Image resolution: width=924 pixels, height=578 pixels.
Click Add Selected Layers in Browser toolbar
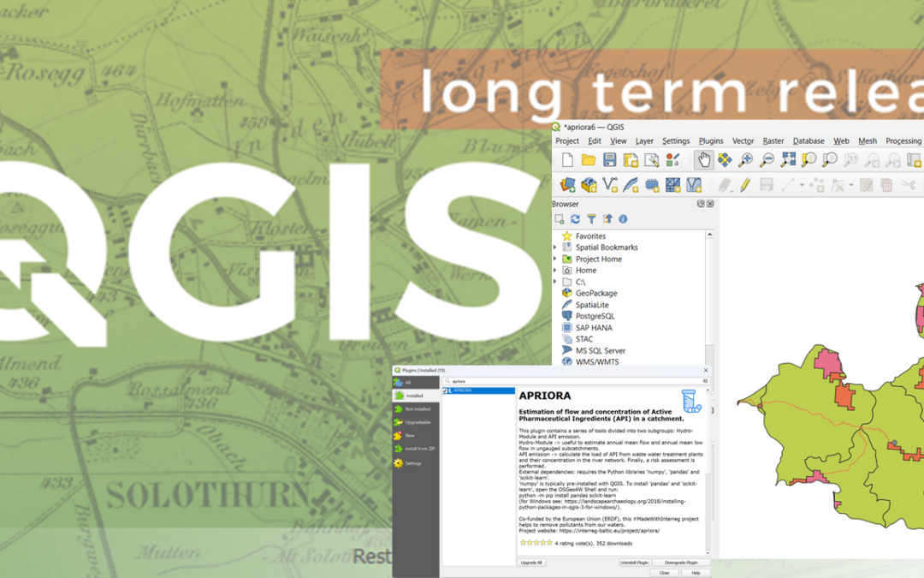click(560, 219)
